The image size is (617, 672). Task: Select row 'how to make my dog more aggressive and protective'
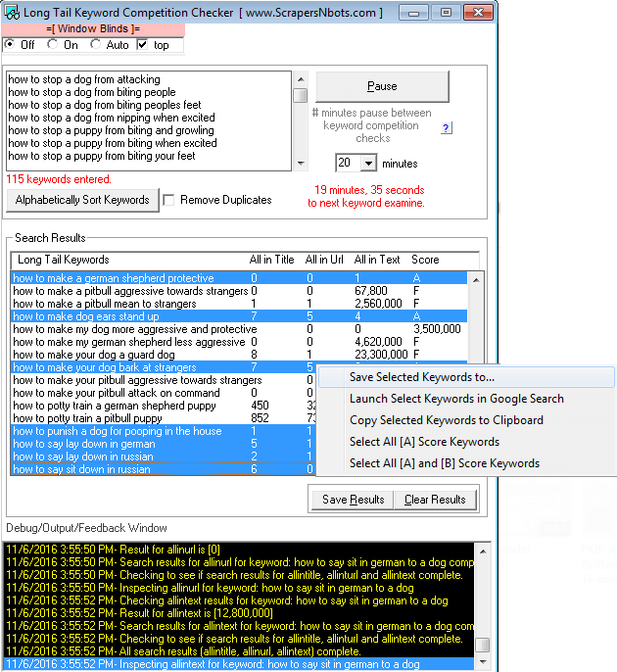click(x=239, y=329)
